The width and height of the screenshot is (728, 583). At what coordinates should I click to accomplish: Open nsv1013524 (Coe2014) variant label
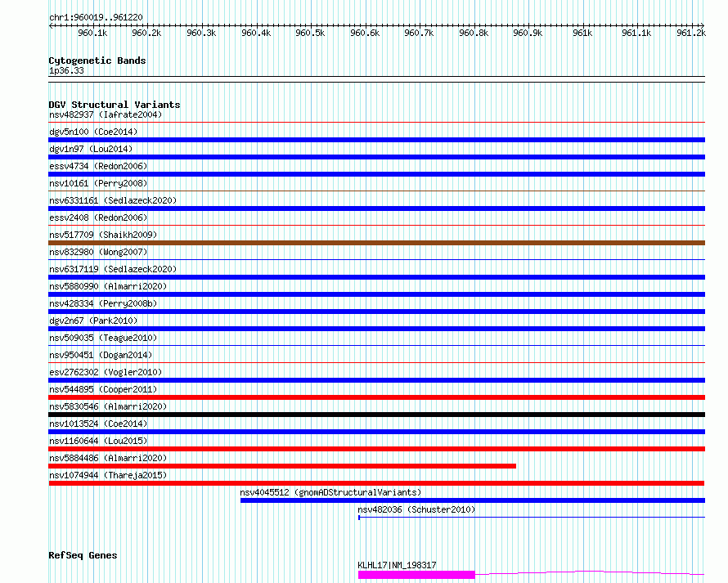(x=98, y=424)
